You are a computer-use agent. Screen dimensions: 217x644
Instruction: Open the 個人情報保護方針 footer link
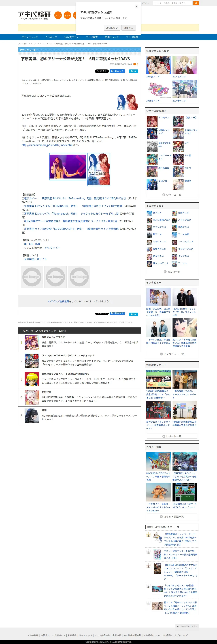pos(132,635)
